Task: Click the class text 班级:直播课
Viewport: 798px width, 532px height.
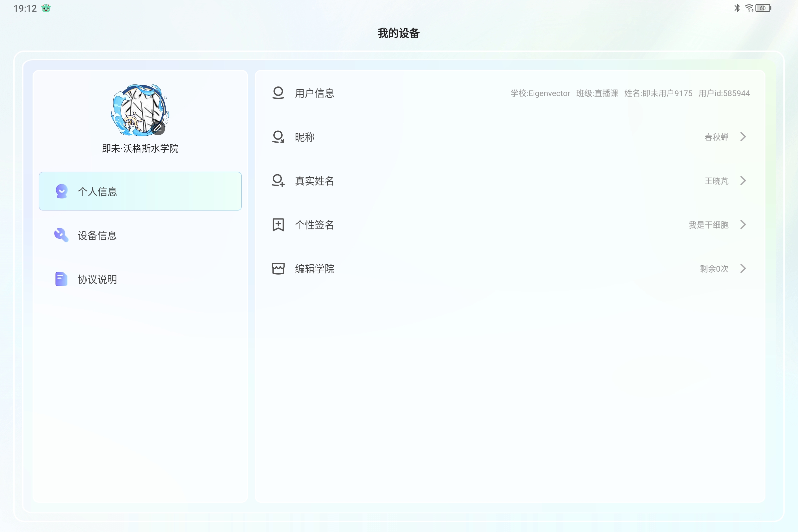Action: (x=597, y=93)
